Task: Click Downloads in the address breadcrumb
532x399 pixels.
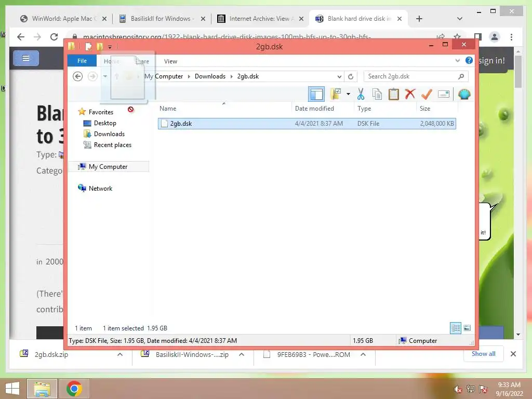Action: point(210,76)
